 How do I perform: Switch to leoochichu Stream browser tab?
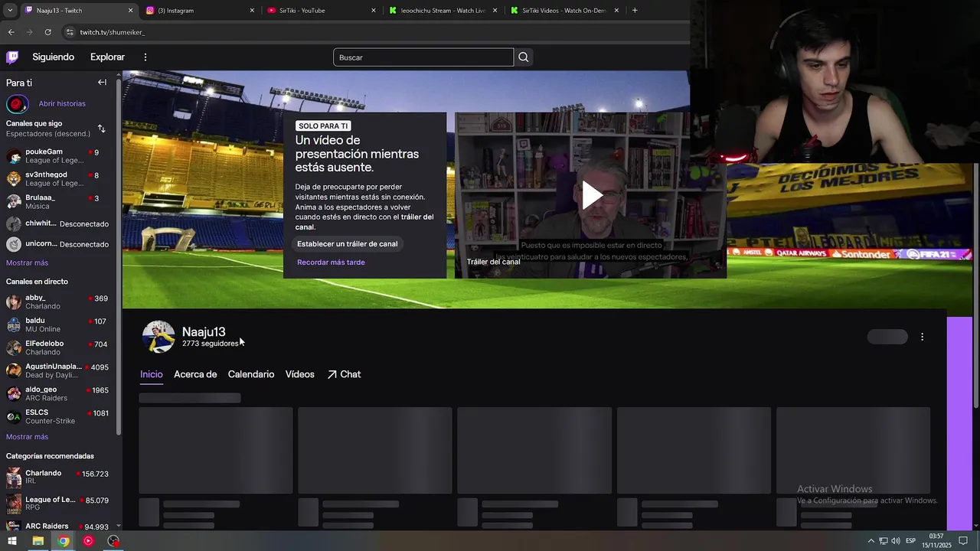(x=443, y=10)
